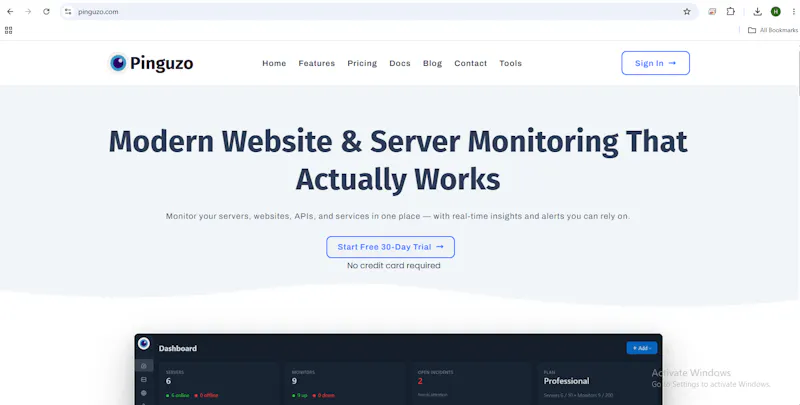The width and height of the screenshot is (800, 405).
Task: Click the Professional plan label
Action: tap(566, 381)
